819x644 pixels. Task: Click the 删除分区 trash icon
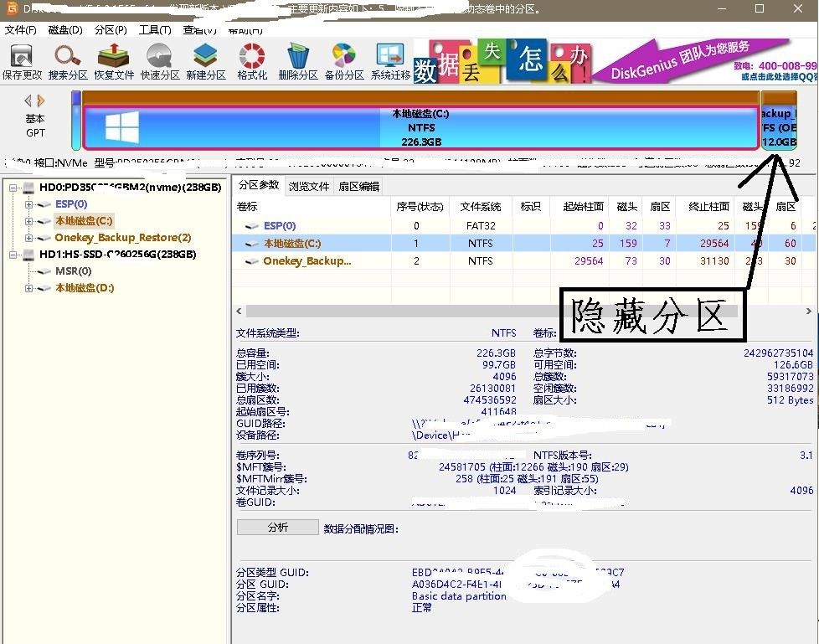(x=298, y=62)
